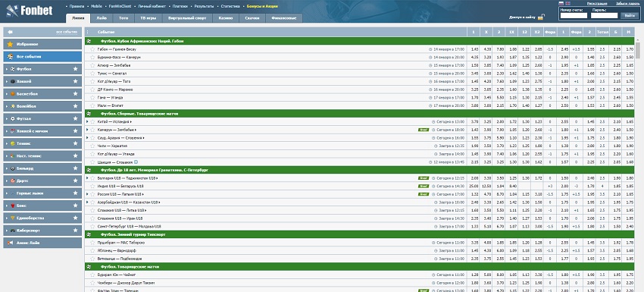Click the basketball icon in the sidebar
644x292 pixels.
point(13,94)
